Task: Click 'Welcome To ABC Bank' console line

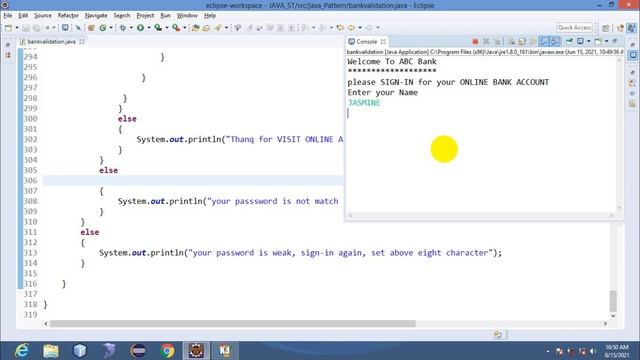Action: 392,62
